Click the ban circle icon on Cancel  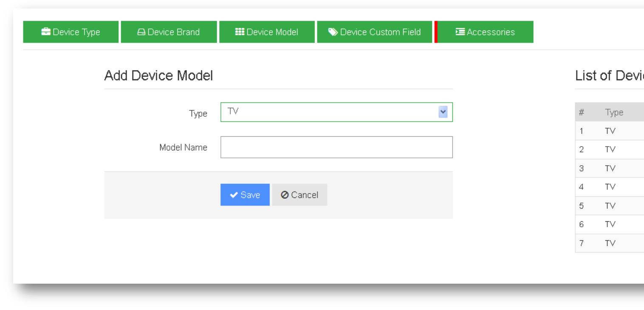(285, 195)
